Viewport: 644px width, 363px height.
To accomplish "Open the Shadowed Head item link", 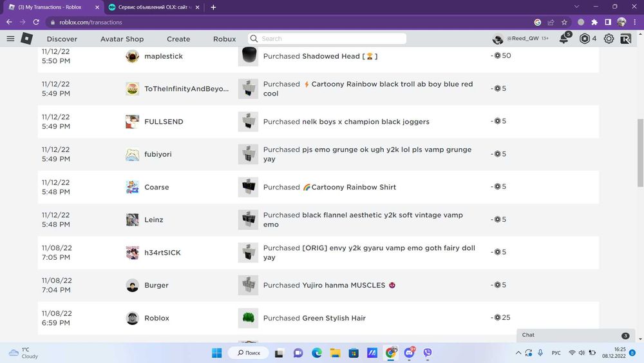I will 339,56.
